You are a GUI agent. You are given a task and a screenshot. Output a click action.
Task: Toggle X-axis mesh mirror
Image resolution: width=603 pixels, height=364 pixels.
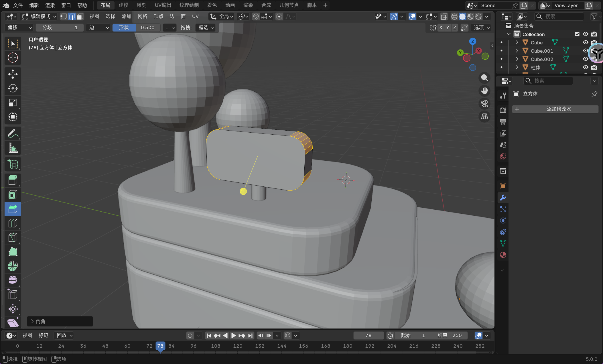pyautogui.click(x=441, y=27)
